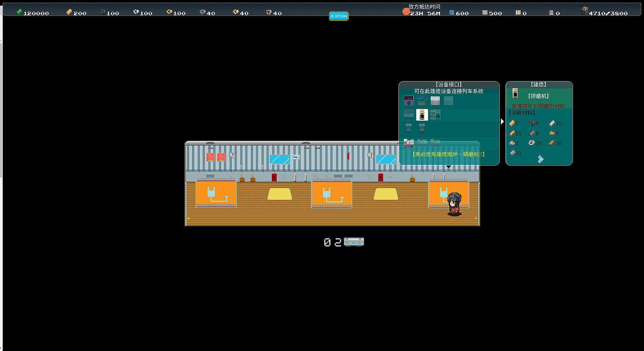Click the left yellow floor mat

pos(280,194)
